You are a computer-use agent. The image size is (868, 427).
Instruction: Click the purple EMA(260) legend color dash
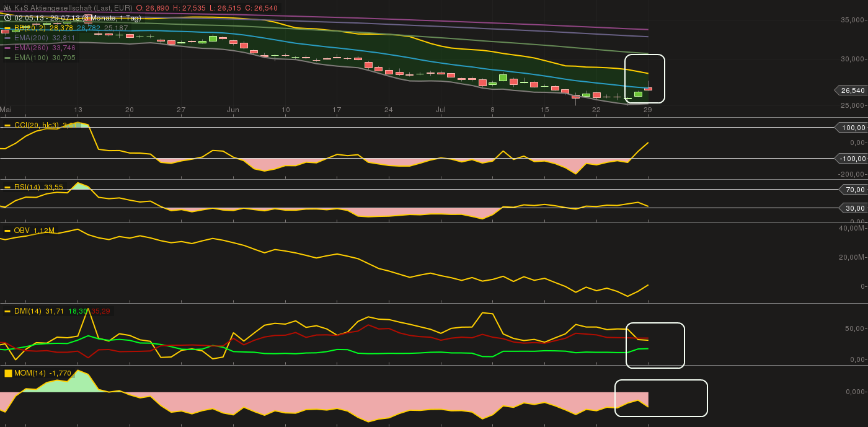(x=7, y=48)
